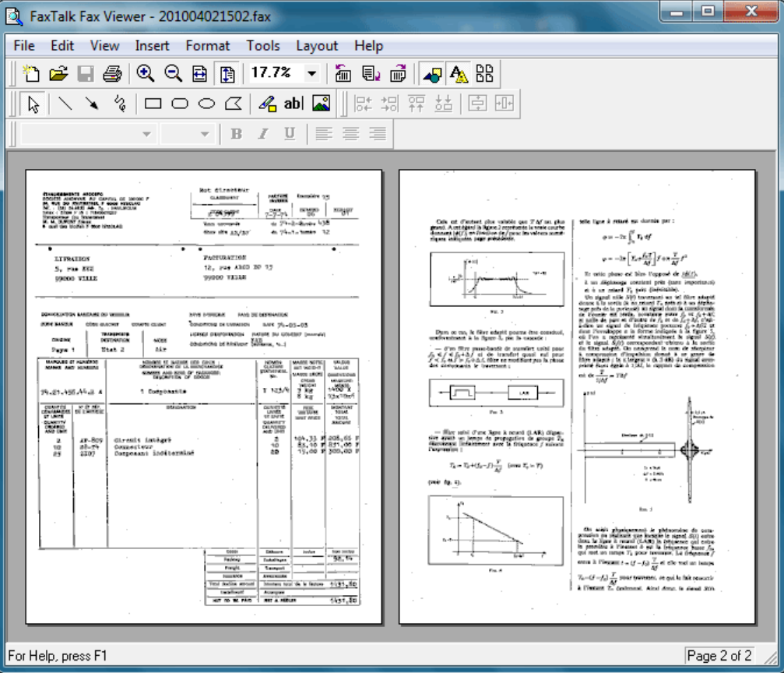Screen dimensions: 784x673
Task: Select the Ellipse shape tool
Action: [x=206, y=104]
